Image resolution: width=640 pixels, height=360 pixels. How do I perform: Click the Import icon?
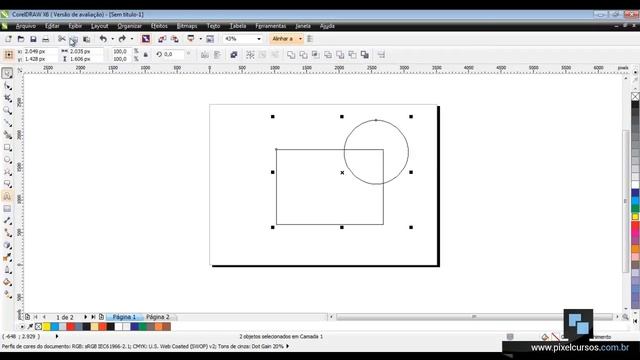[162, 39]
